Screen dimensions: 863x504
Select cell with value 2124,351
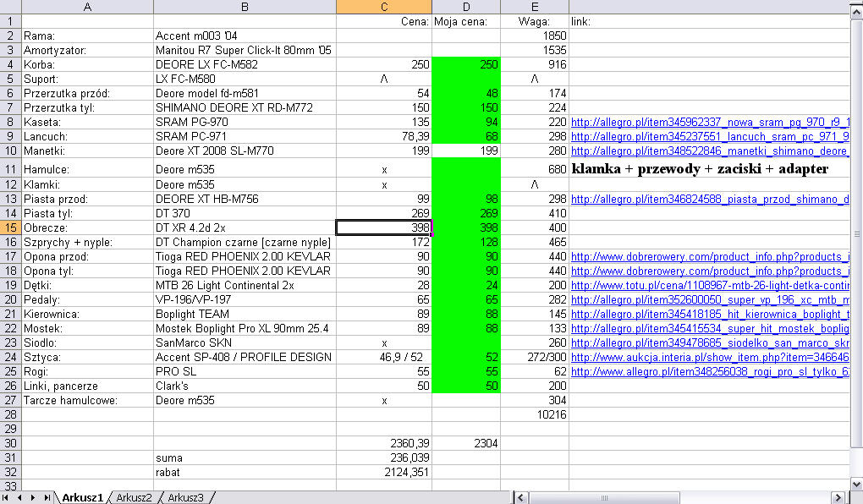[384, 472]
